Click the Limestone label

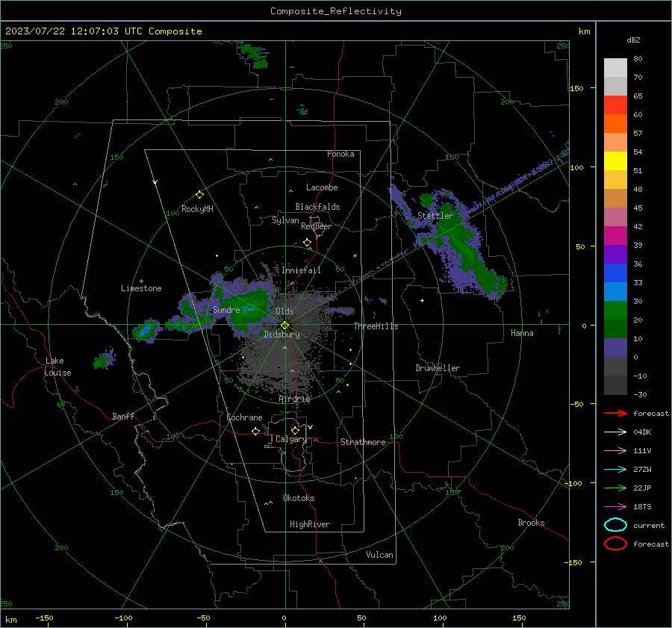pos(141,288)
